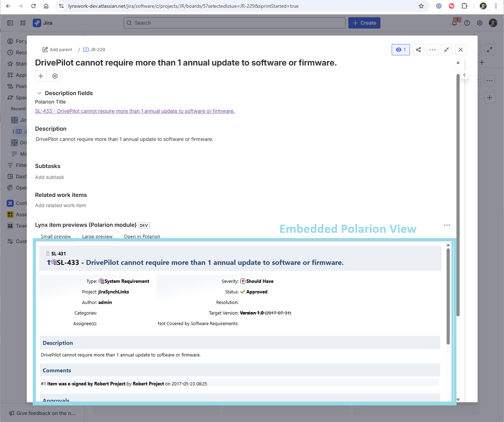
Task: Collapse the Description fields section
Action: [39, 93]
